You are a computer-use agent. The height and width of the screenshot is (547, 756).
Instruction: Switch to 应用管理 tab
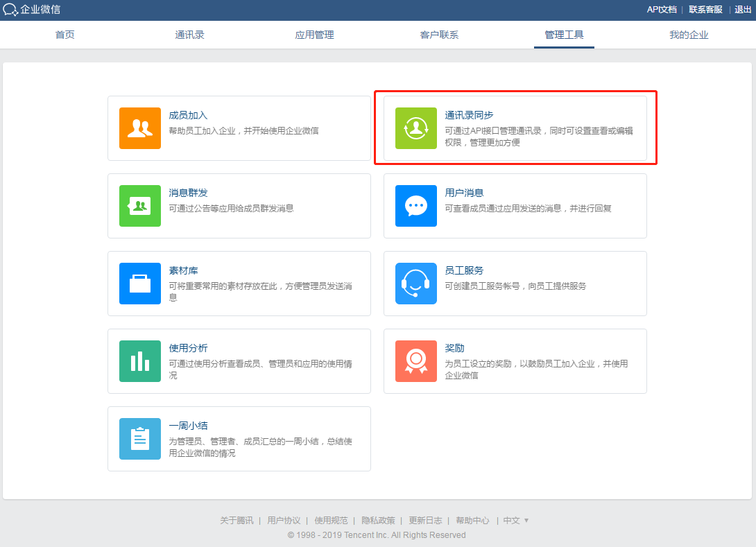pyautogui.click(x=314, y=35)
